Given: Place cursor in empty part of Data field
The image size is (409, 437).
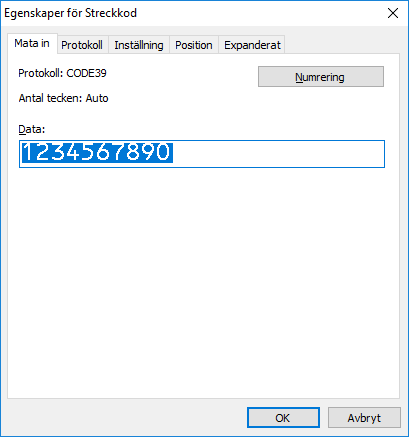Looking at the screenshot, I should click(278, 154).
